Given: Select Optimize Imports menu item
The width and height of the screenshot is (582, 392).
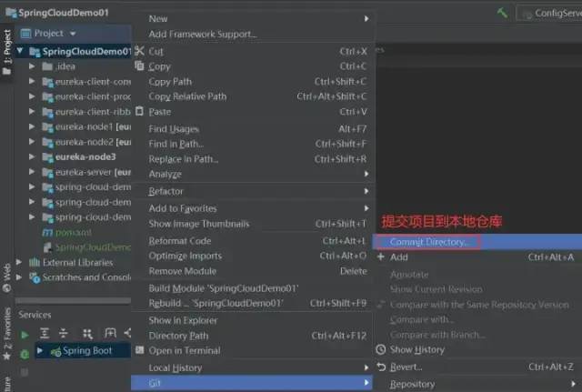Looking at the screenshot, I should pyautogui.click(x=254, y=256).
